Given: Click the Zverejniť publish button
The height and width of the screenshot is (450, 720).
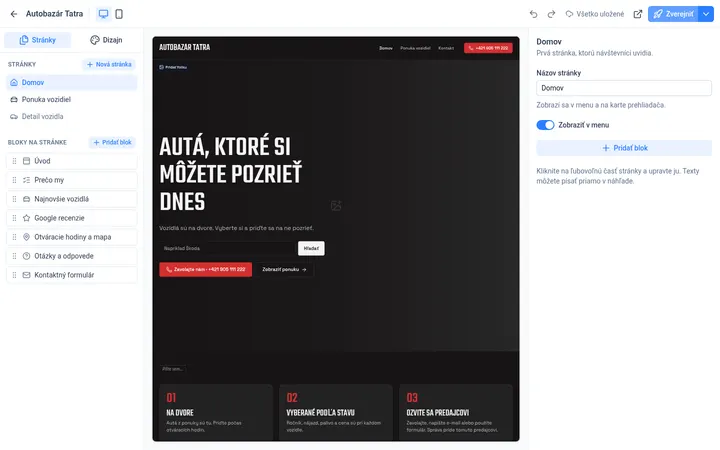Looking at the screenshot, I should [673, 14].
